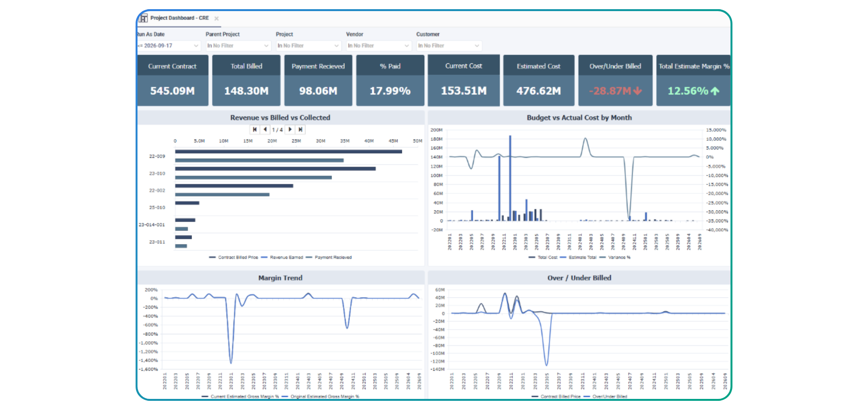
Task: Select project row 22-002 in revenue chart
Action: click(157, 191)
